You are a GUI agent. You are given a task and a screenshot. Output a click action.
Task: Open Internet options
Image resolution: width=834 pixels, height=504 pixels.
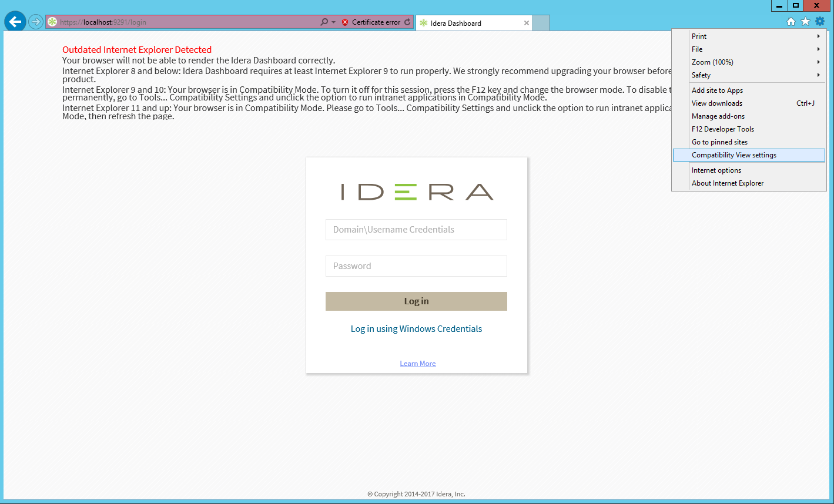tap(749, 170)
